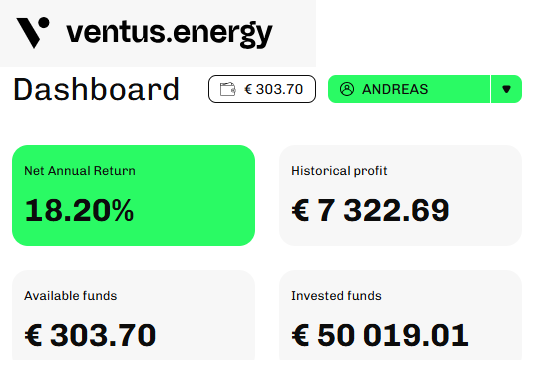Open the € 303.70 wallet balance button
This screenshot has width=535, height=366.
pos(262,89)
